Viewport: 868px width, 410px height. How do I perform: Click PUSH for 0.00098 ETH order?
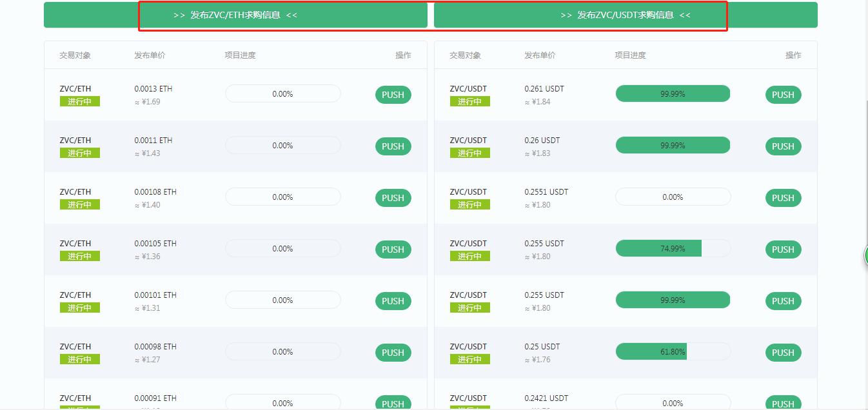tap(393, 353)
